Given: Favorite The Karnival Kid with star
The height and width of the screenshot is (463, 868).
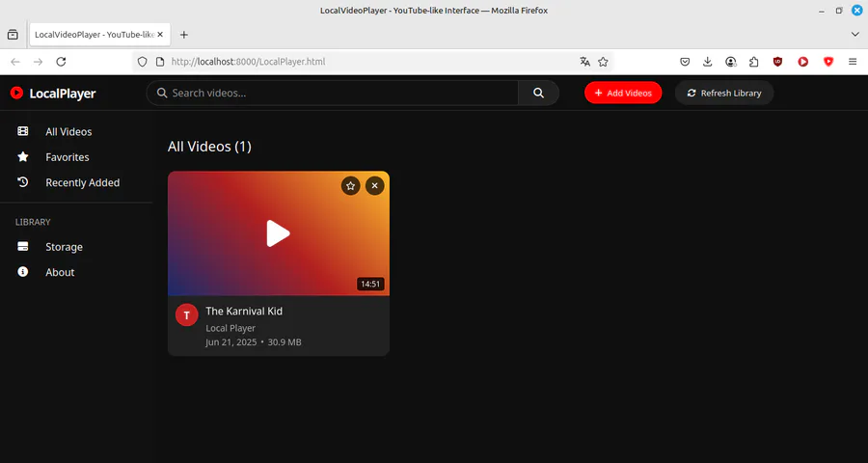Looking at the screenshot, I should tap(350, 186).
